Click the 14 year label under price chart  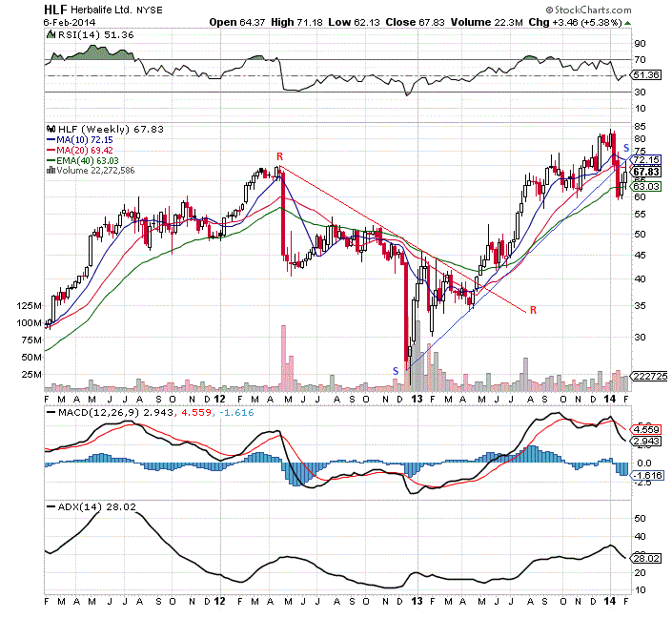click(x=610, y=399)
